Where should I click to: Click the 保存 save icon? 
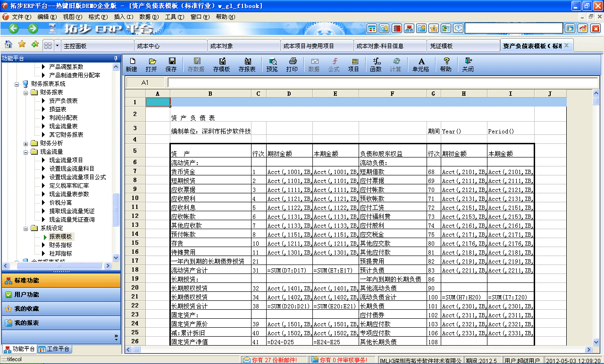click(171, 65)
